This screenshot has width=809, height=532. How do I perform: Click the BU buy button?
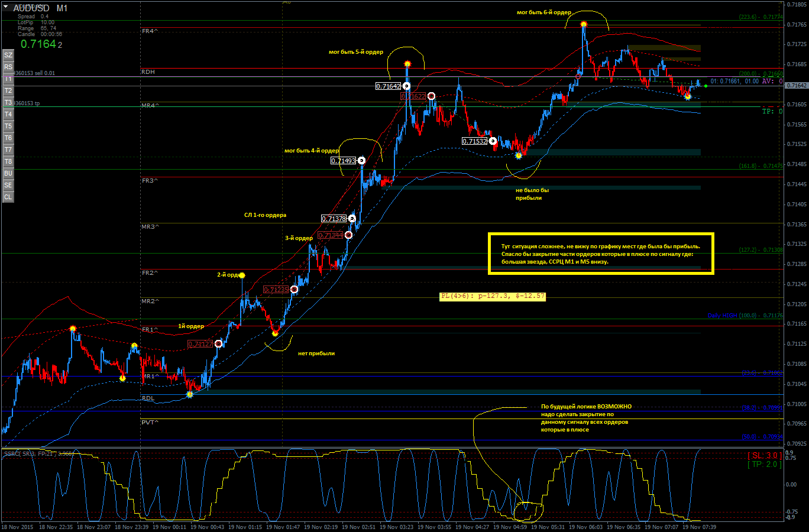click(x=8, y=173)
